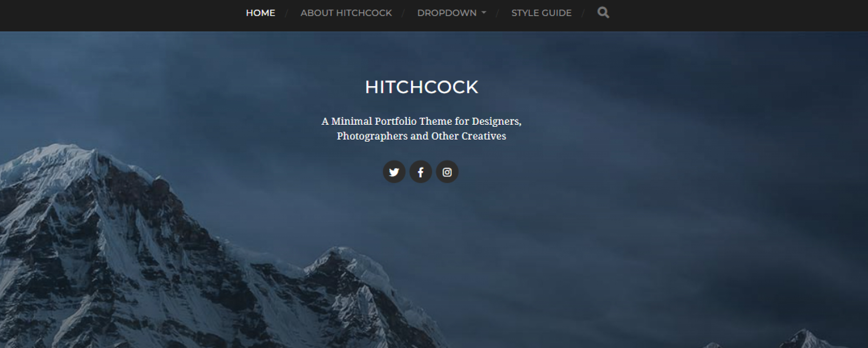Screen dimensions: 868x348
Task: Open the Facebook social icon
Action: (420, 172)
